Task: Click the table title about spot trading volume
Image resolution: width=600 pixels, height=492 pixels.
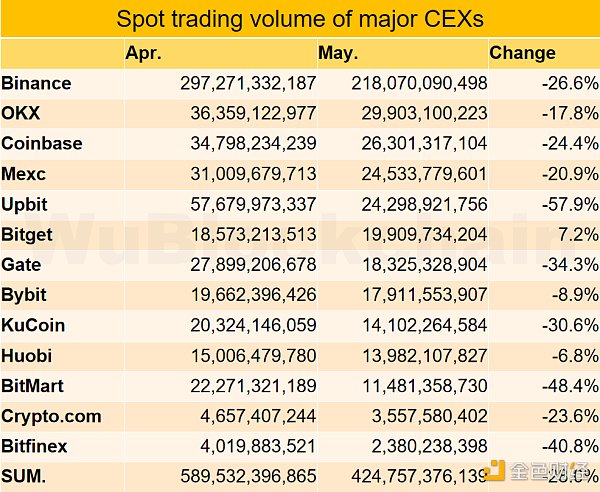Action: pos(299,19)
